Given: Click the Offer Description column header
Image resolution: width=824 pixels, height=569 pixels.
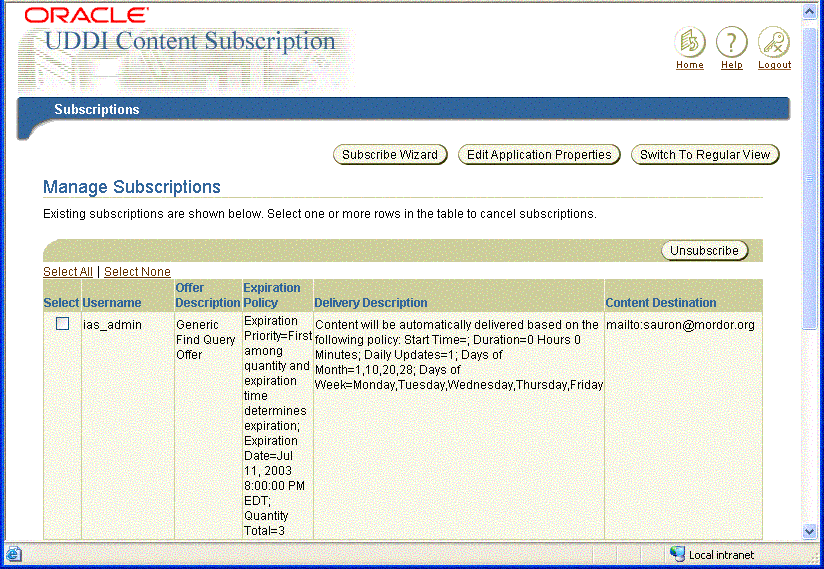Looking at the screenshot, I should coord(208,295).
